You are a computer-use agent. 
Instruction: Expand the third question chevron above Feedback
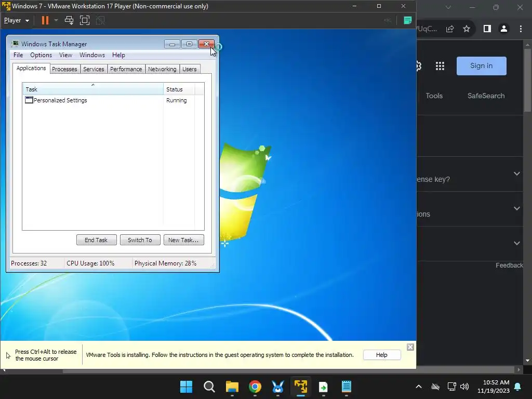pyautogui.click(x=517, y=243)
